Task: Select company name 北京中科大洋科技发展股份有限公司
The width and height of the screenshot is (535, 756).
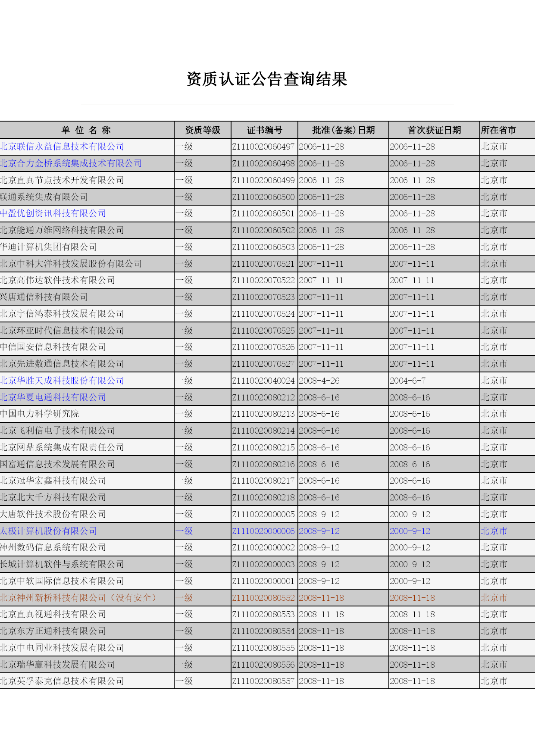Action: pyautogui.click(x=71, y=264)
